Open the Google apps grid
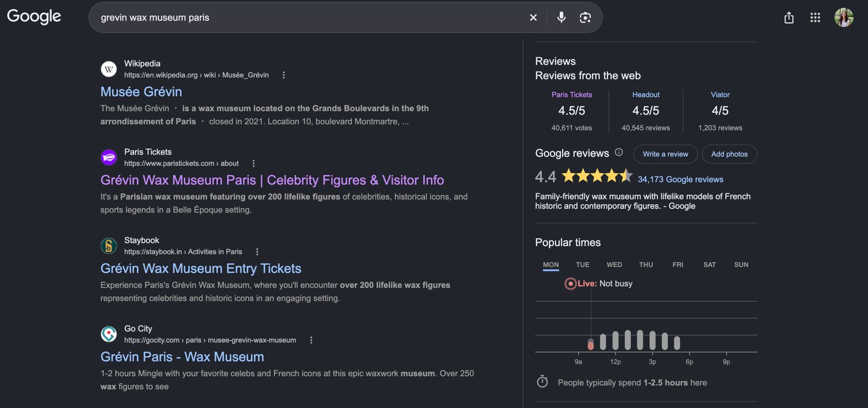Viewport: 868px width, 408px height. click(x=815, y=17)
